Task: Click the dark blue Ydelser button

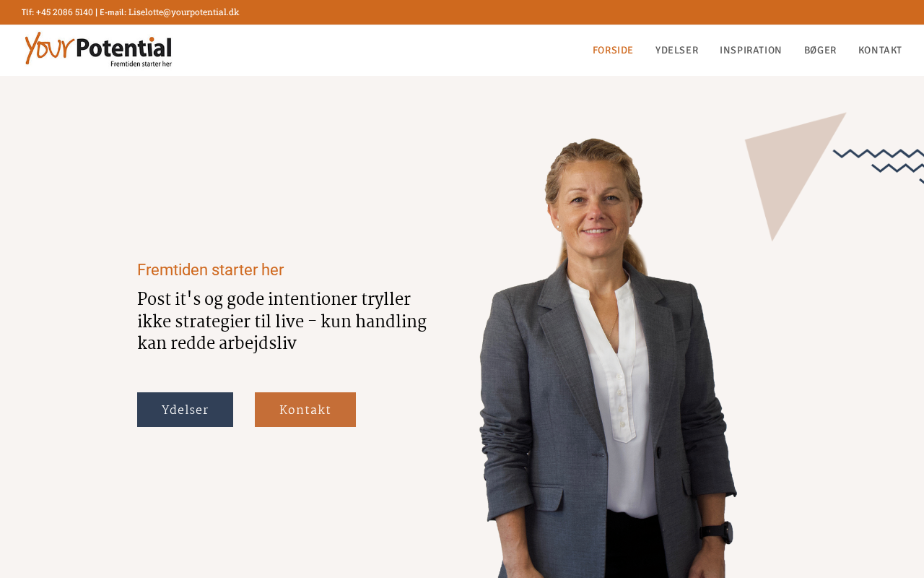Action: point(185,410)
